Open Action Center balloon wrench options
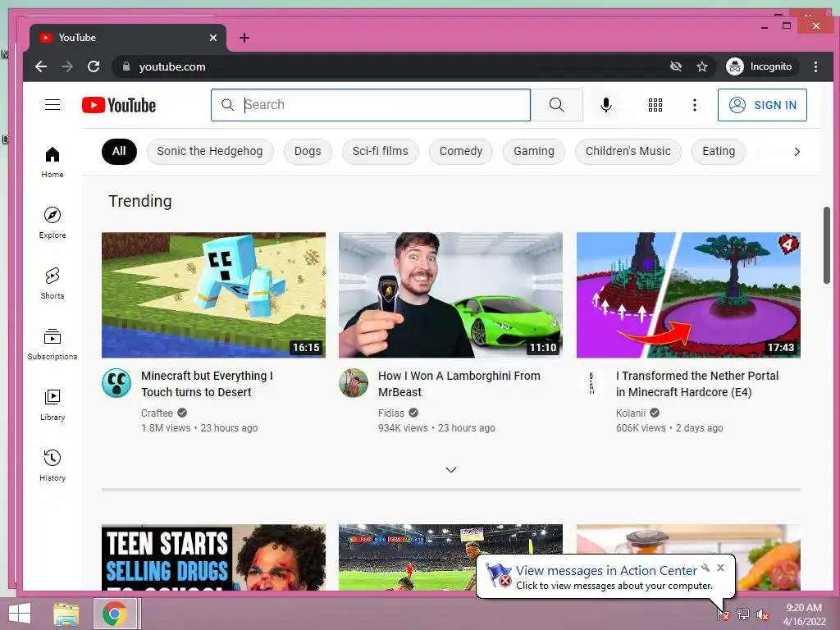840x630 pixels. click(x=705, y=568)
